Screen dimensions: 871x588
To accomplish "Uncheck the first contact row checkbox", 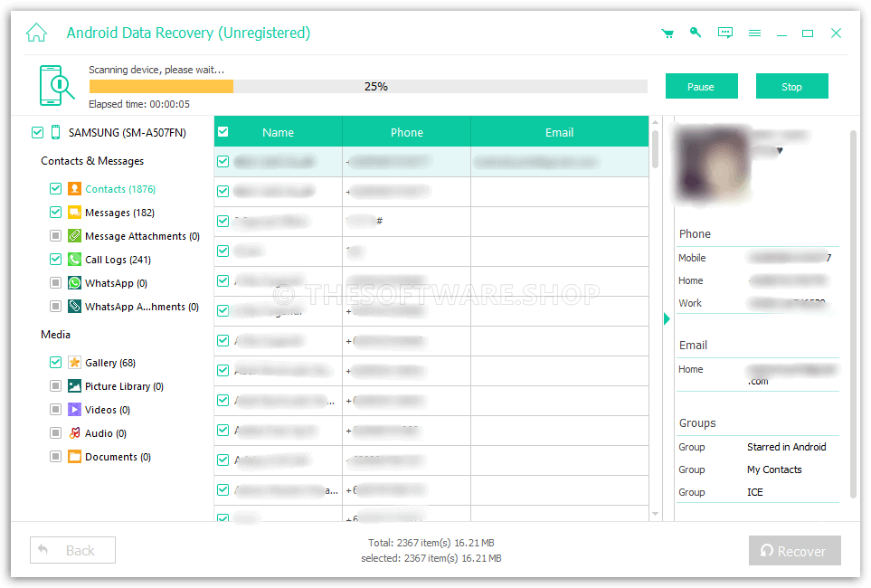I will tap(222, 162).
